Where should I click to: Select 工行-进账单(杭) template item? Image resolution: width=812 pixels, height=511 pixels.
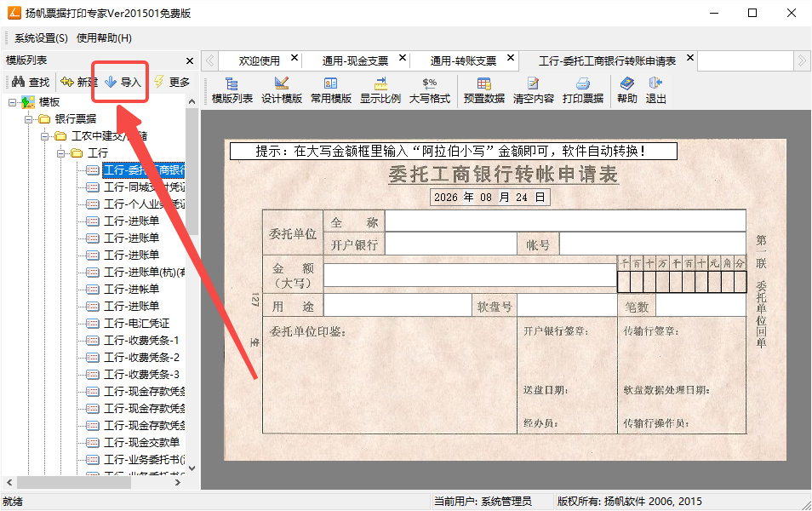pos(144,272)
